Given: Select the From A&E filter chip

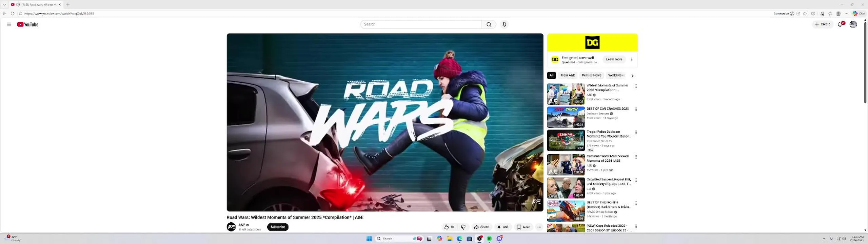Looking at the screenshot, I should coord(568,75).
